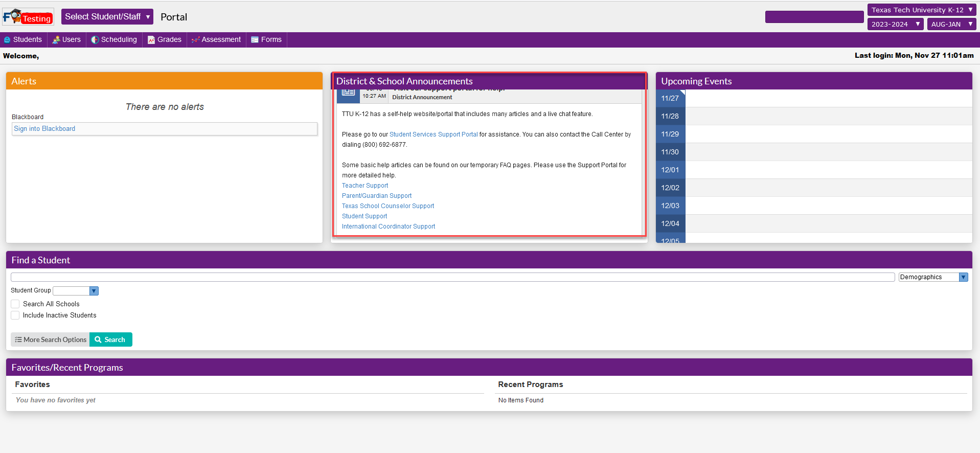Viewport: 980px width, 453px height.
Task: Open the Scheduling menu
Action: (115, 40)
